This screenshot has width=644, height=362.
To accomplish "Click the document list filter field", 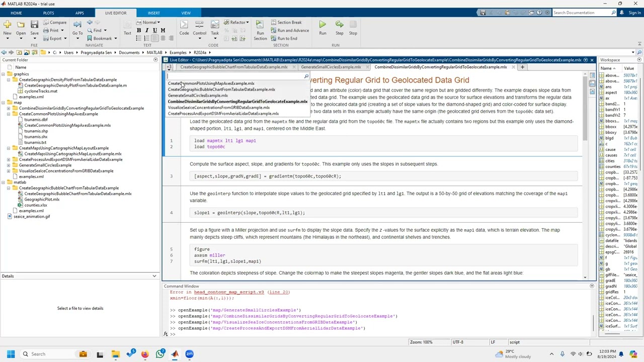I will pyautogui.click(x=234, y=76).
